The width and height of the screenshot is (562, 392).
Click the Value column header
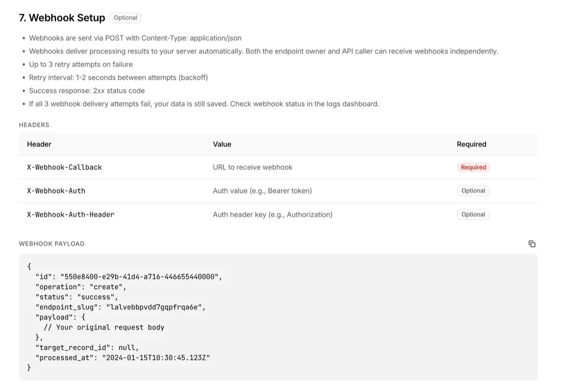click(222, 144)
